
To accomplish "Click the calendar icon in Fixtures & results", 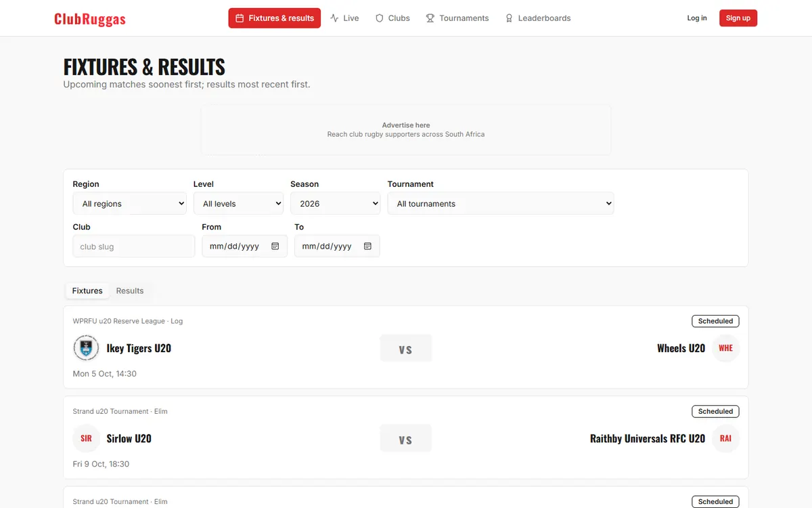I will pyautogui.click(x=240, y=18).
